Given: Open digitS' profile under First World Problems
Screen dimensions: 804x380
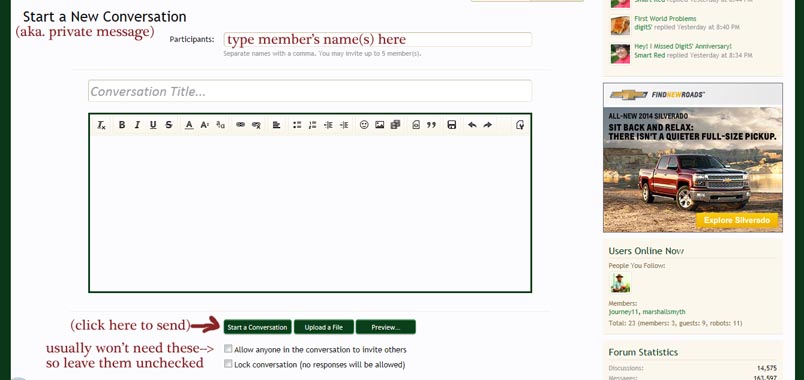Looking at the screenshot, I should click(x=644, y=27).
